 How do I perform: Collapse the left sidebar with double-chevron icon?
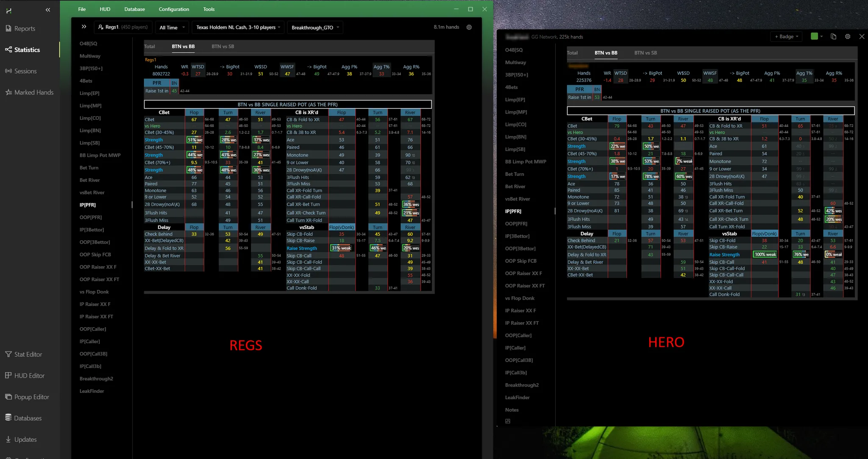[x=48, y=10]
